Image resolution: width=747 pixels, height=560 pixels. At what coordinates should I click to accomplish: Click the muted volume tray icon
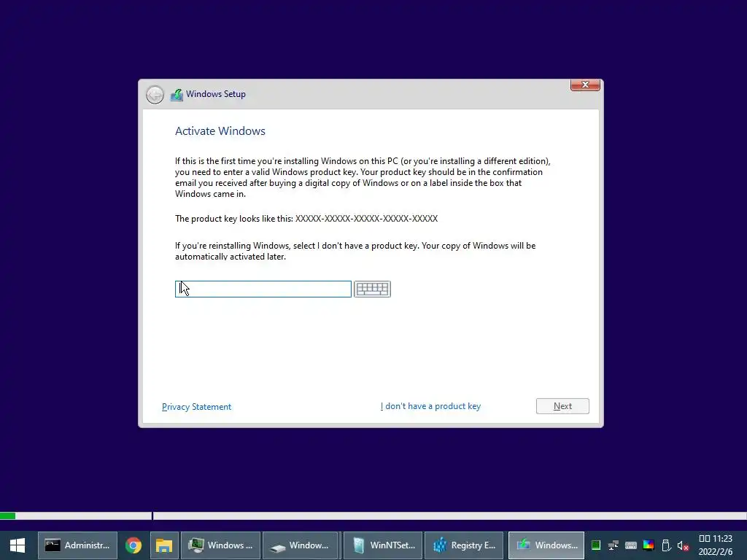coord(683,545)
